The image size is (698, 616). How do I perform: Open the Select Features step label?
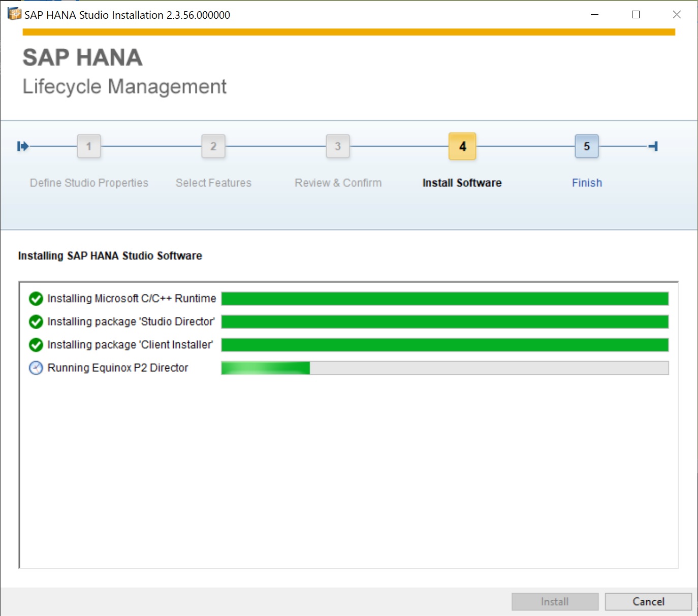click(x=213, y=183)
